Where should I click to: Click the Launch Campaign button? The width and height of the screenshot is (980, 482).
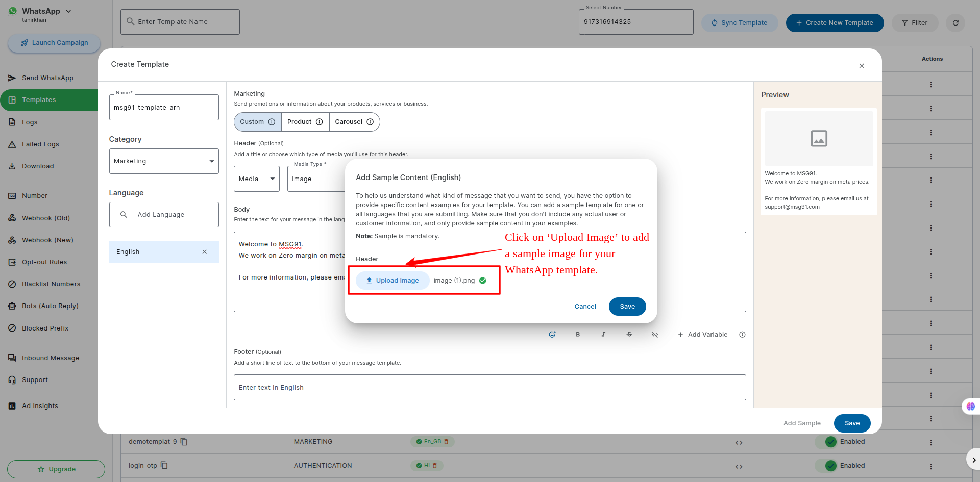tap(54, 43)
